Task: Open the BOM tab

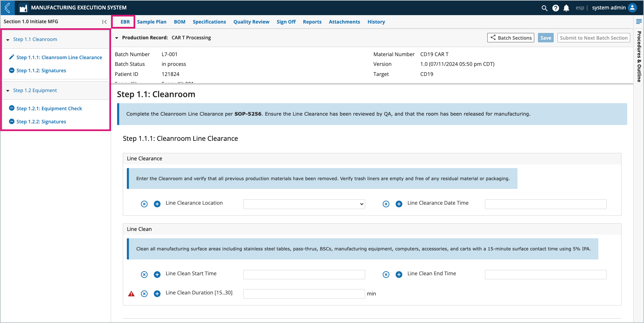Action: pyautogui.click(x=180, y=22)
